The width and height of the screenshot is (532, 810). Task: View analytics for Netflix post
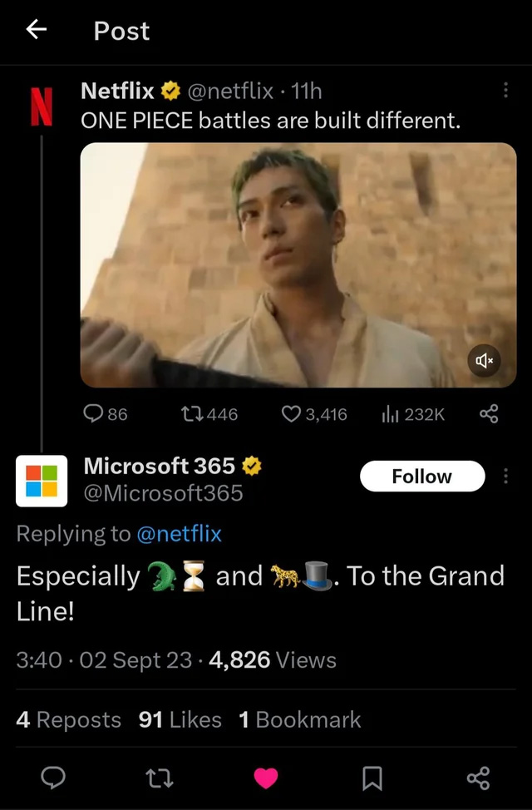(x=388, y=413)
